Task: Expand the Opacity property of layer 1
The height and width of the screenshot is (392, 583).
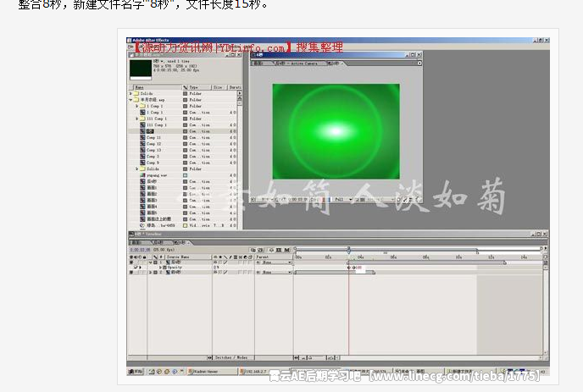Action: (x=161, y=268)
